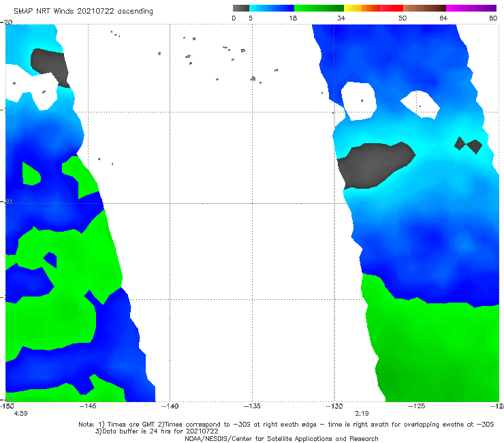Viewport: 504px width, 443px height.
Task: Click the swath time label '2:19'
Action: [362, 414]
